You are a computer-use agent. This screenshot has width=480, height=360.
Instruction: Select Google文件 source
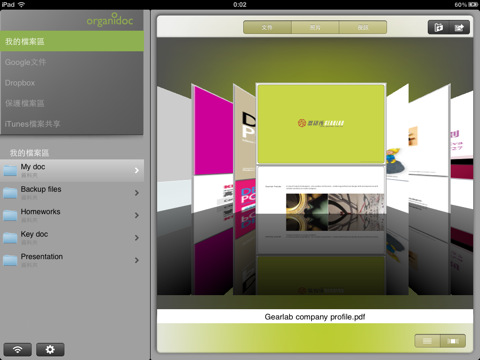[x=72, y=62]
